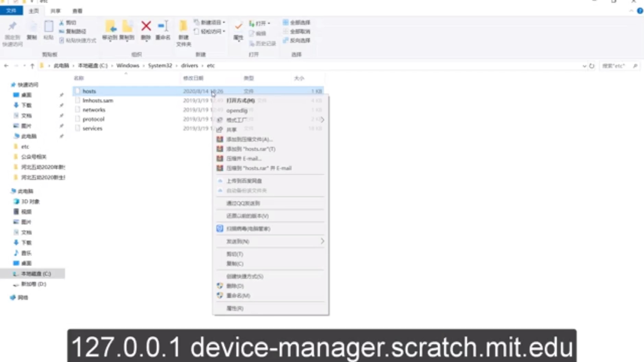Add hosts to archive via WinRAR entry
The image size is (644, 362).
point(249,149)
